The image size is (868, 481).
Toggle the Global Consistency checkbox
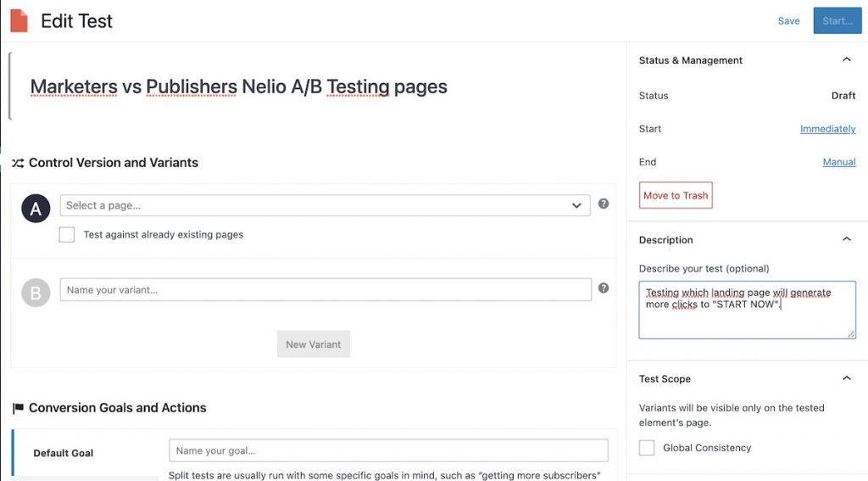[647, 448]
